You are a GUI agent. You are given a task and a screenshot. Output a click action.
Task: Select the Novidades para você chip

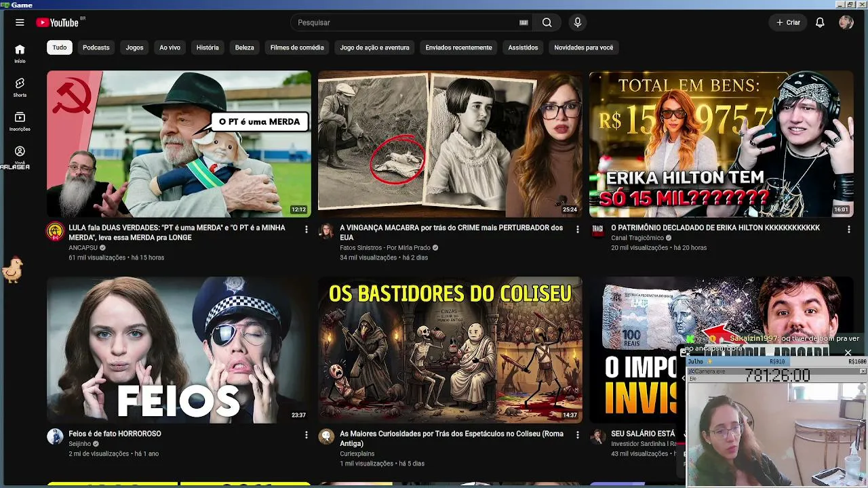(583, 47)
